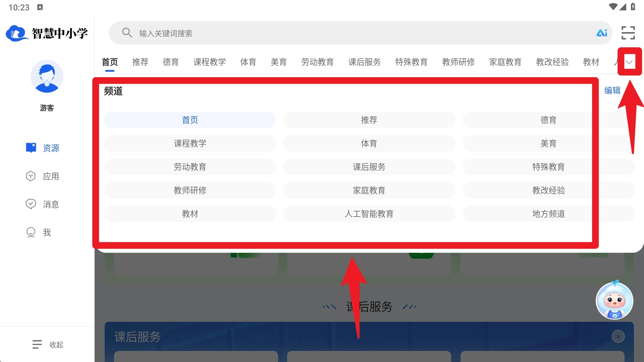This screenshot has height=362, width=644.
Task: Select the 首页 channel chip
Action: (190, 120)
